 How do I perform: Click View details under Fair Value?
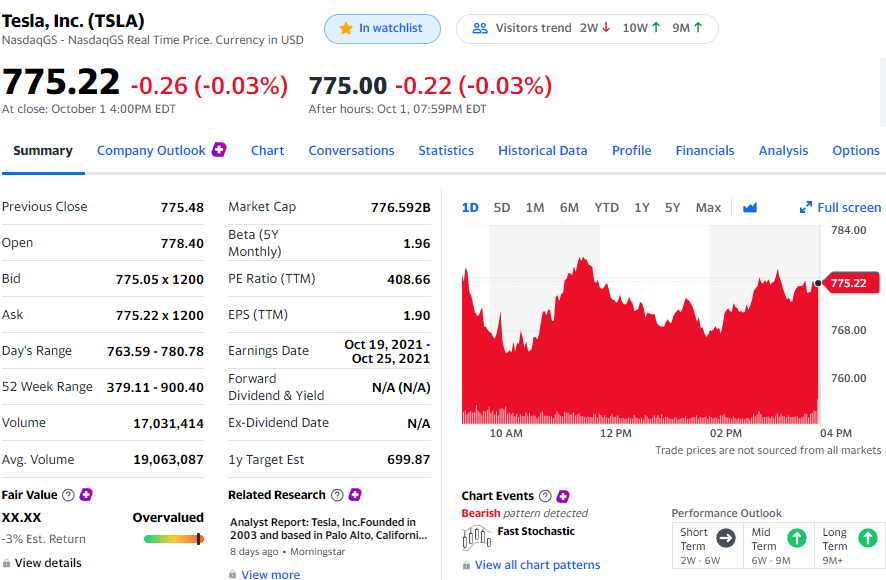(48, 563)
